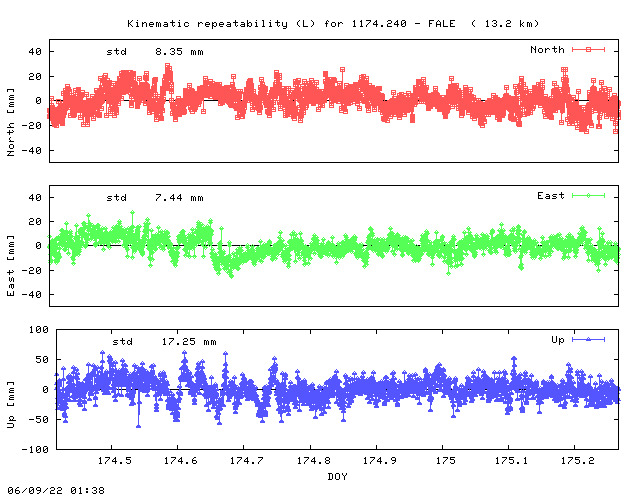Click the timestamp '06/09/22 01:38'

tap(56, 490)
